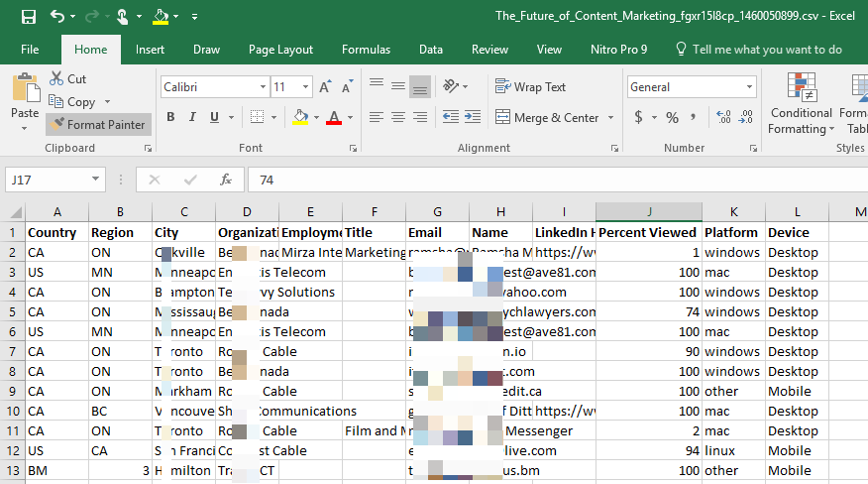This screenshot has width=868, height=484.
Task: Toggle Underline formatting
Action: tap(214, 117)
